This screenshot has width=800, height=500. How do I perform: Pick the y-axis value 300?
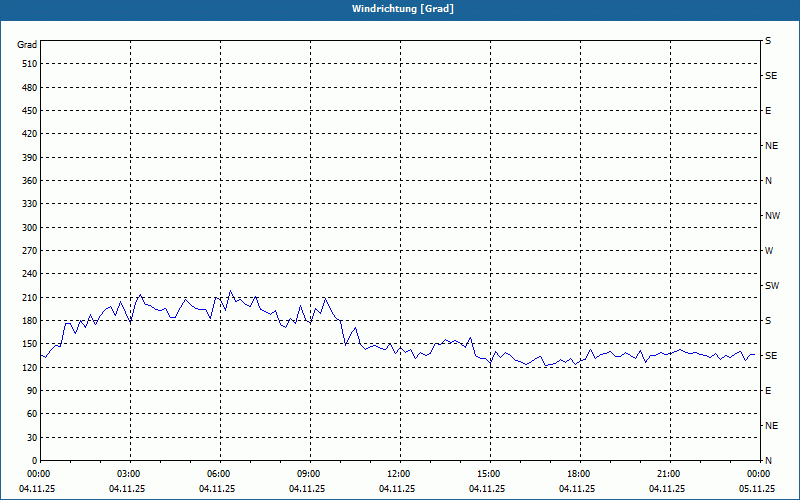[30, 228]
